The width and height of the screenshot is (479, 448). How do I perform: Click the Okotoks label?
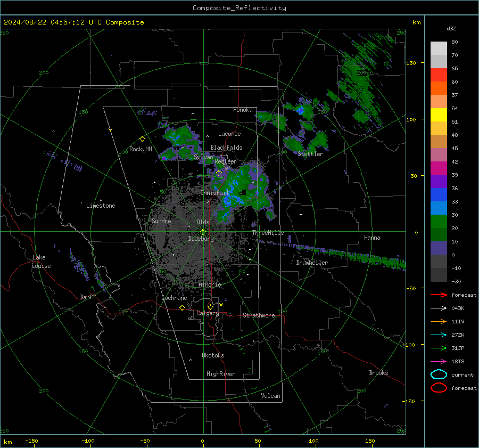pyautogui.click(x=213, y=355)
